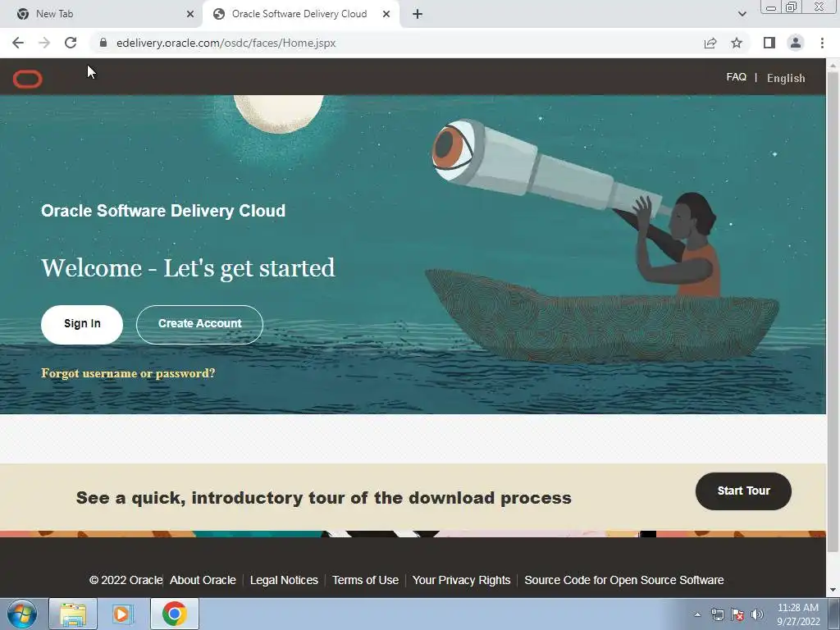Open a new tab with plus icon
Image resolution: width=840 pixels, height=630 pixels.
click(418, 14)
